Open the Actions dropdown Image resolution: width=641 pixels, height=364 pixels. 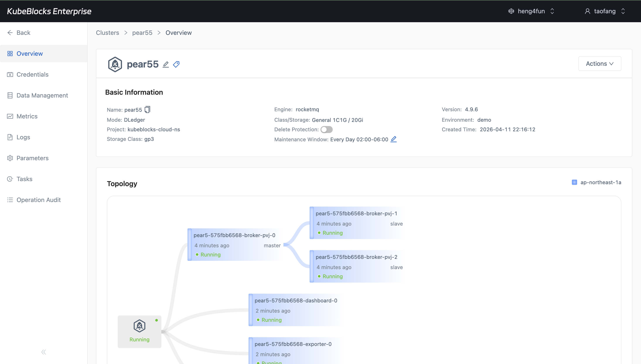600,64
